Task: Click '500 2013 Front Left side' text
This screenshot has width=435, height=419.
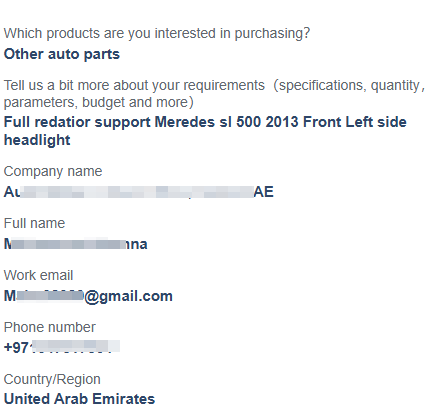Action: [x=321, y=122]
